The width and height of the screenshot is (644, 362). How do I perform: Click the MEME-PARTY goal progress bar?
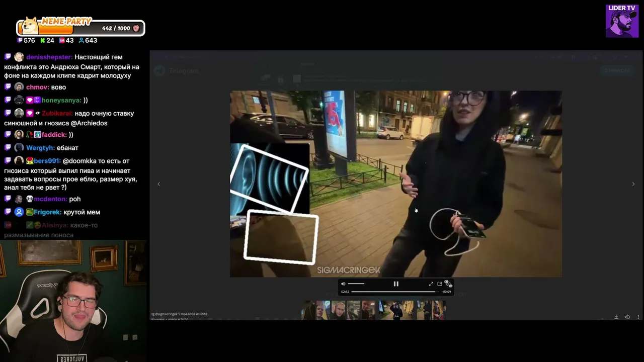(x=80, y=28)
